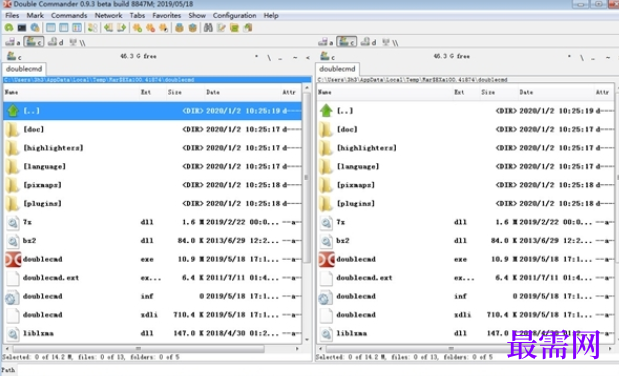Image resolution: width=619 pixels, height=376 pixels.
Task: Open right panel drive list button c
Action: (x=327, y=56)
